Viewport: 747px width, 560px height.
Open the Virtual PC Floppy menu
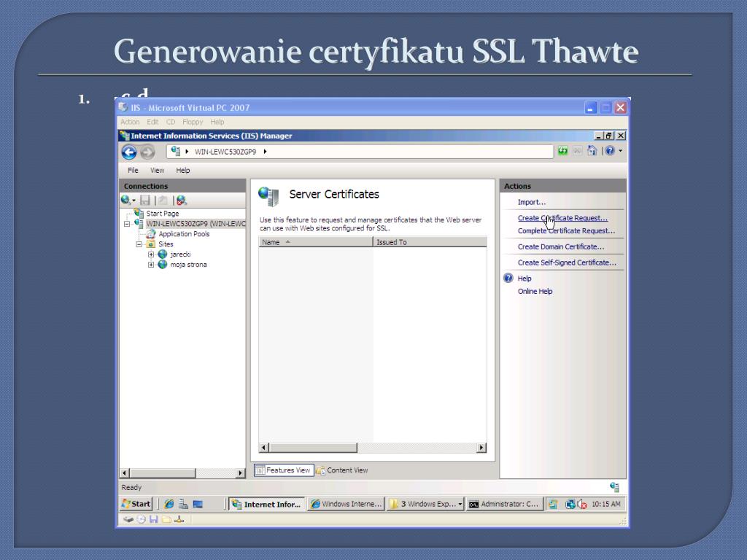[193, 122]
